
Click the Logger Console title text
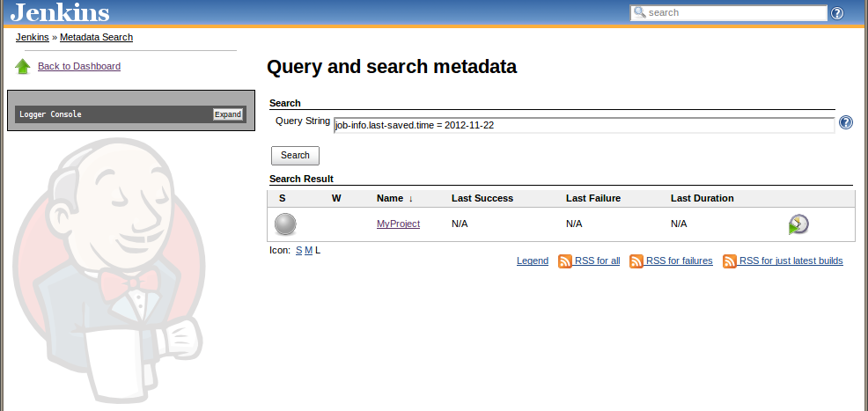[50, 114]
